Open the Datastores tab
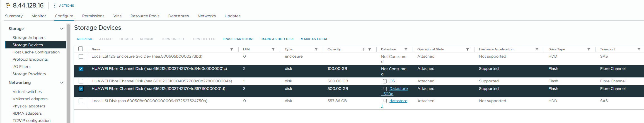The width and height of the screenshot is (644, 123). click(x=178, y=16)
